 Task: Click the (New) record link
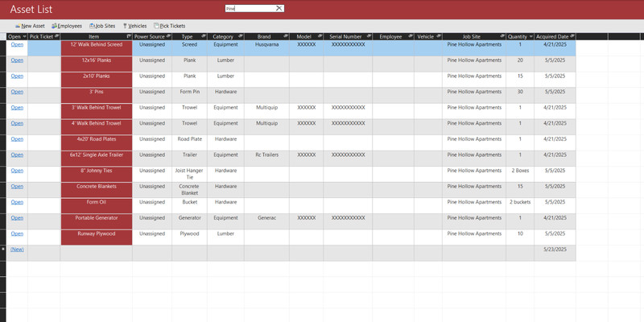pos(17,250)
